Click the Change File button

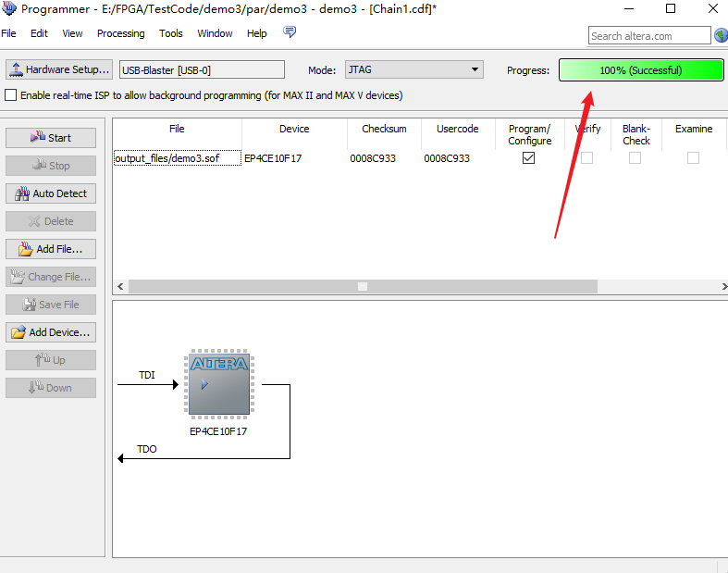(x=51, y=277)
